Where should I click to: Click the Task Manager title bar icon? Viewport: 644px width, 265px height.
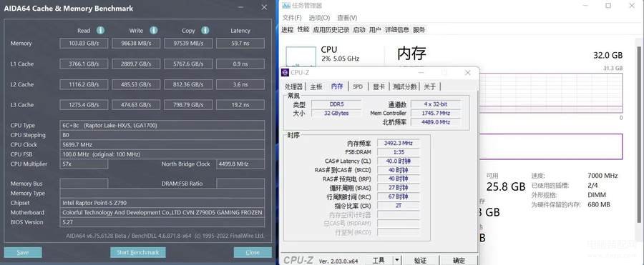(x=286, y=5)
